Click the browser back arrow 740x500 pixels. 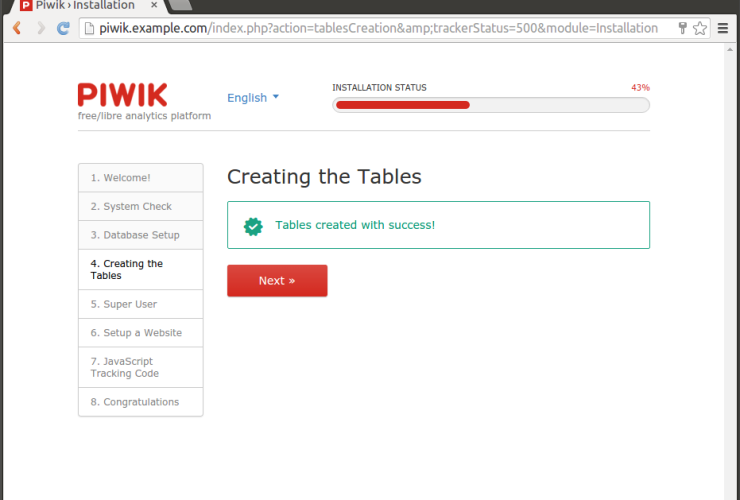point(17,28)
